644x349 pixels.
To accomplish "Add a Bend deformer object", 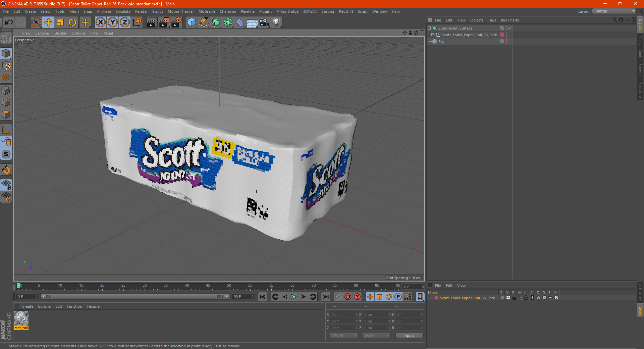I will 240,22.
